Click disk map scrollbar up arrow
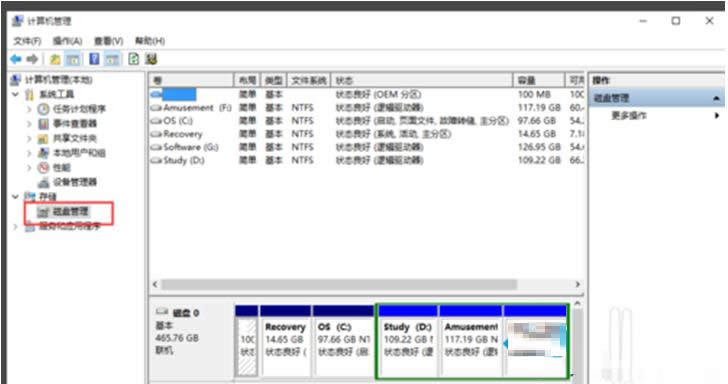Viewport: 728px width, 384px height. 578,305
